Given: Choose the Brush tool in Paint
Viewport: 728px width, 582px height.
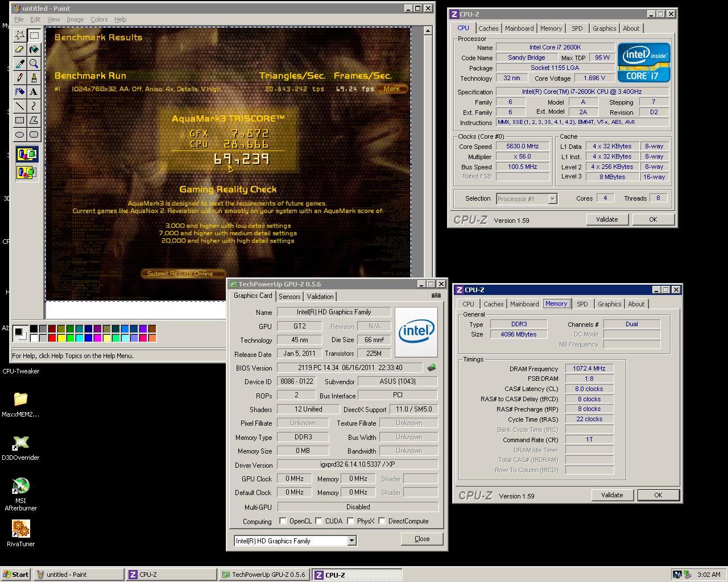Looking at the screenshot, I should coord(34,78).
